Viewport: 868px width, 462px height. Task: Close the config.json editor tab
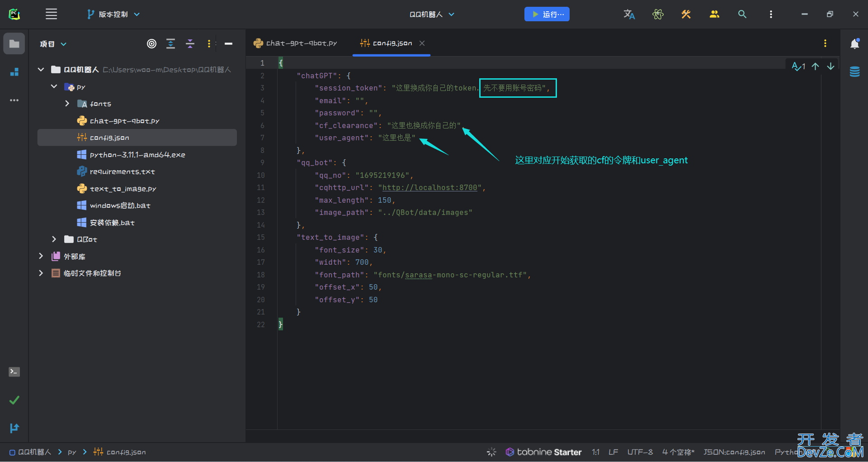422,43
